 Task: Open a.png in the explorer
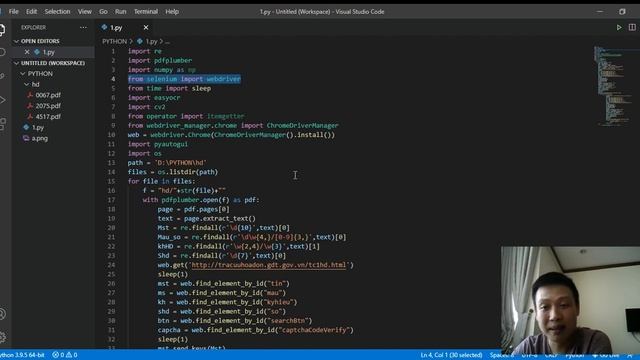pos(40,138)
